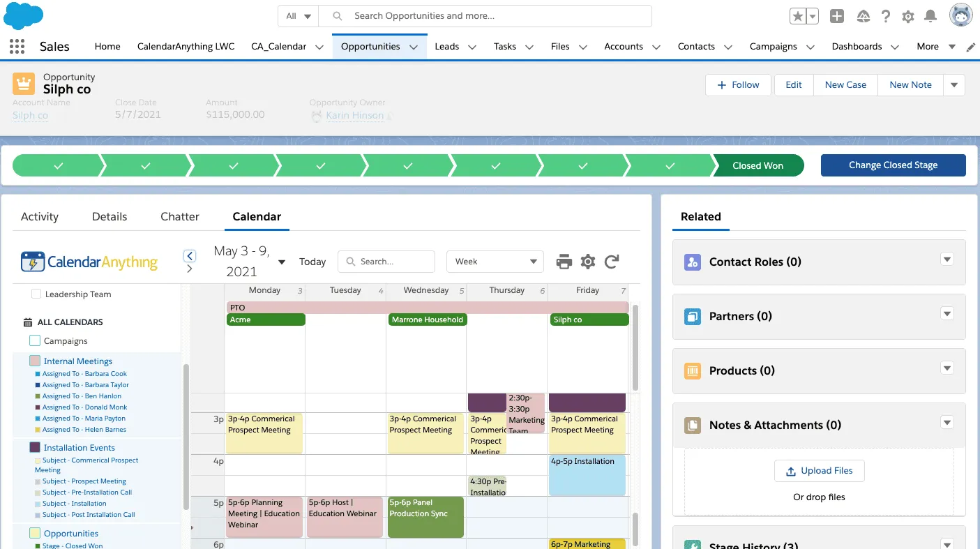Viewport: 980px width, 549px height.
Task: Go to next week with right chevron
Action: (190, 269)
